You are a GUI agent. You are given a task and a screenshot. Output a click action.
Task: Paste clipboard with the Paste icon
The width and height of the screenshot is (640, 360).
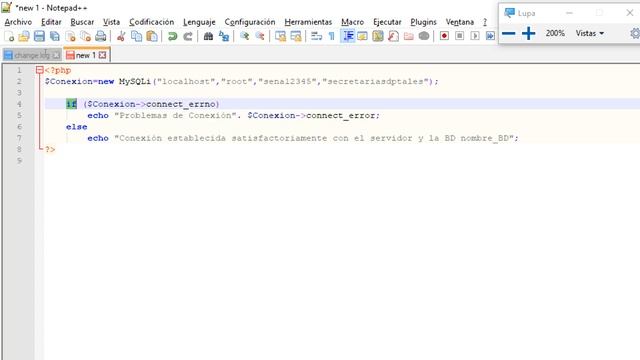(152, 36)
